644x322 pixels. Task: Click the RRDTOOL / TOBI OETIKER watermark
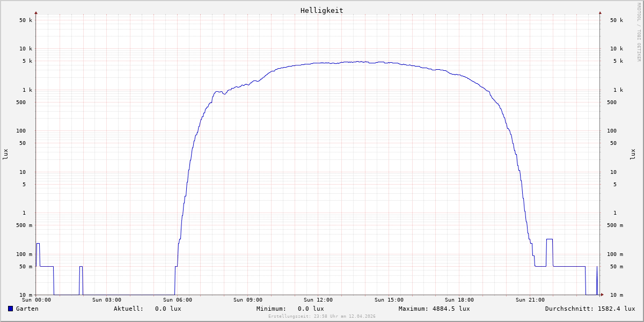[639, 32]
